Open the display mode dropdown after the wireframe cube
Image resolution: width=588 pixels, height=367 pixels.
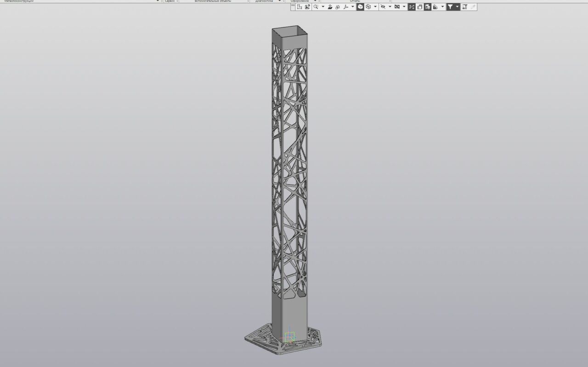click(375, 7)
